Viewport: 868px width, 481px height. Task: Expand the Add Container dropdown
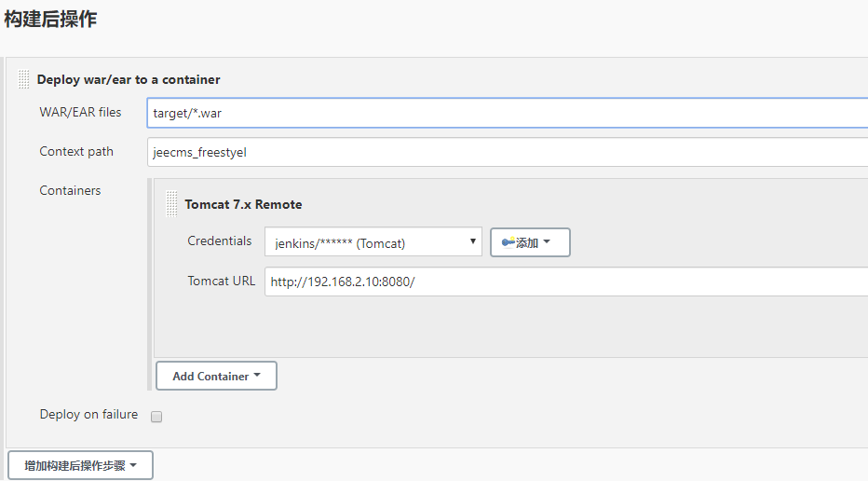point(216,376)
